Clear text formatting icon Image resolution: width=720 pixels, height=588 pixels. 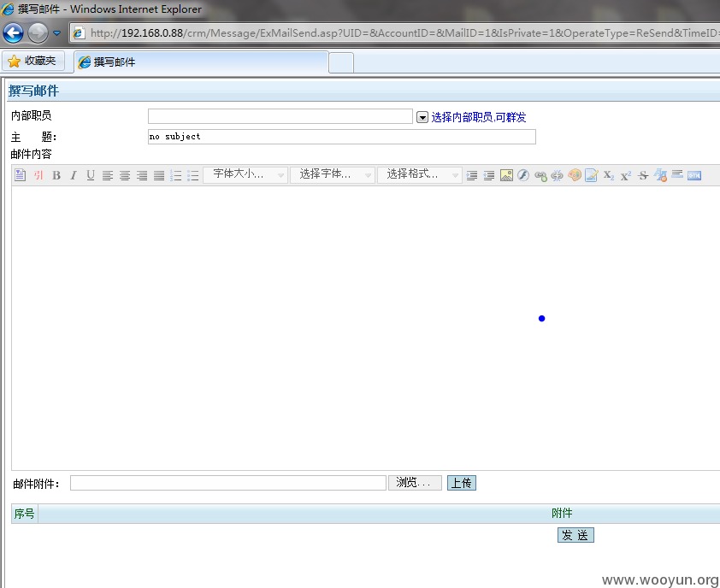[660, 175]
